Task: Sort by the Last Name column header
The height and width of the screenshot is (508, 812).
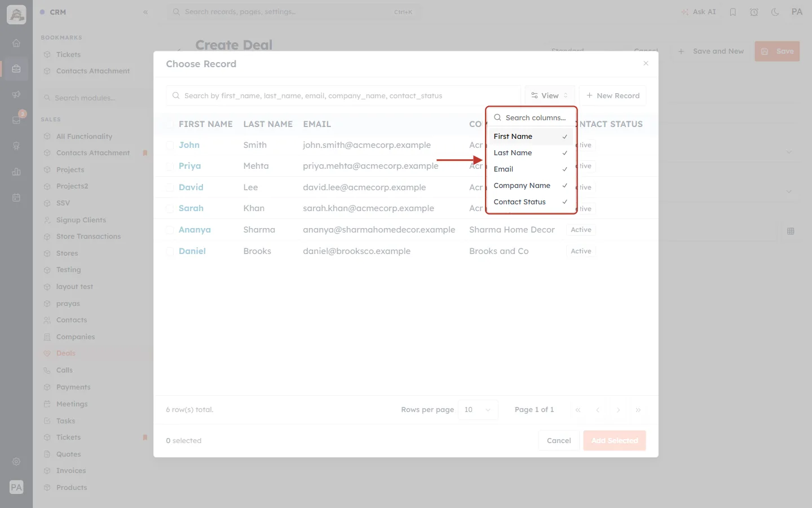Action: coord(268,124)
